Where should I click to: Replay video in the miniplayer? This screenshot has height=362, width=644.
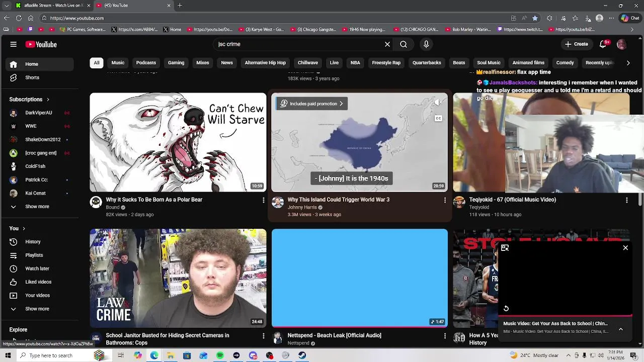click(506, 308)
